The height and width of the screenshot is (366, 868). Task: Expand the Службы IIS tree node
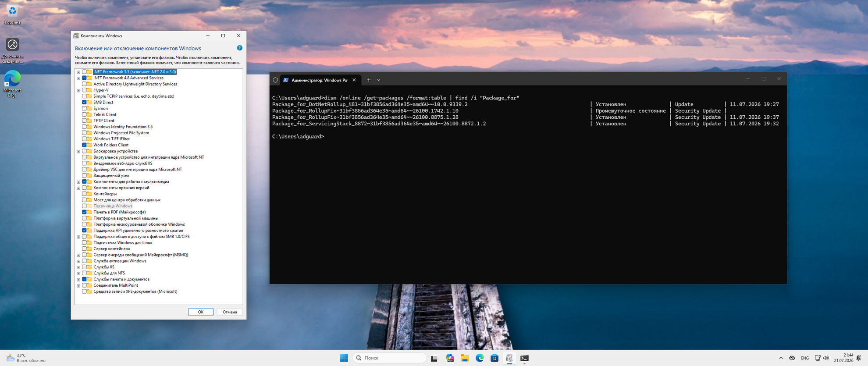point(78,267)
